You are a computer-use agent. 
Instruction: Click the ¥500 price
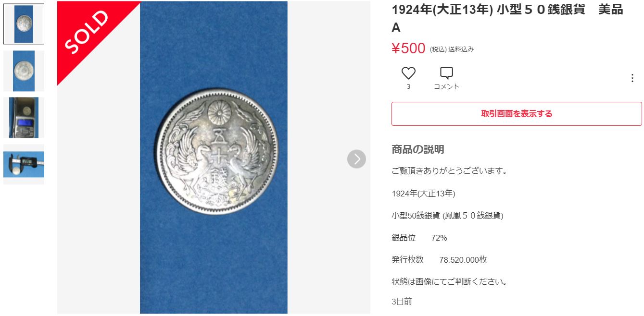[408, 49]
